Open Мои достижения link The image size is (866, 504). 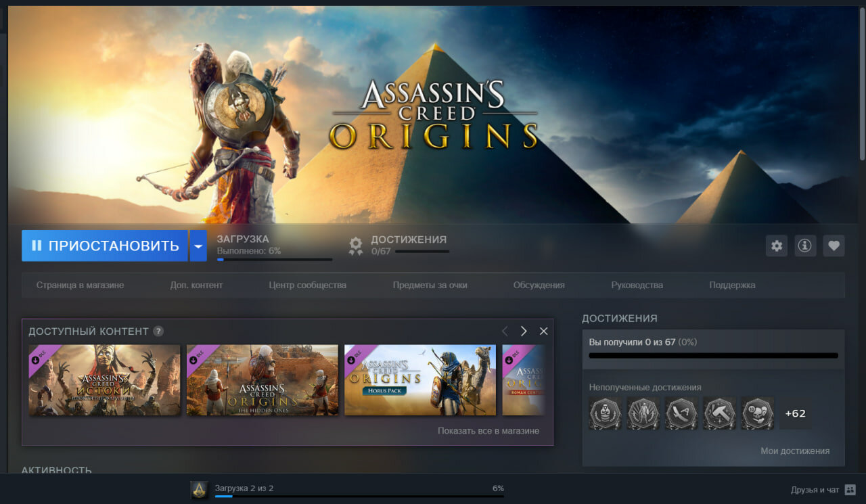[x=795, y=451]
